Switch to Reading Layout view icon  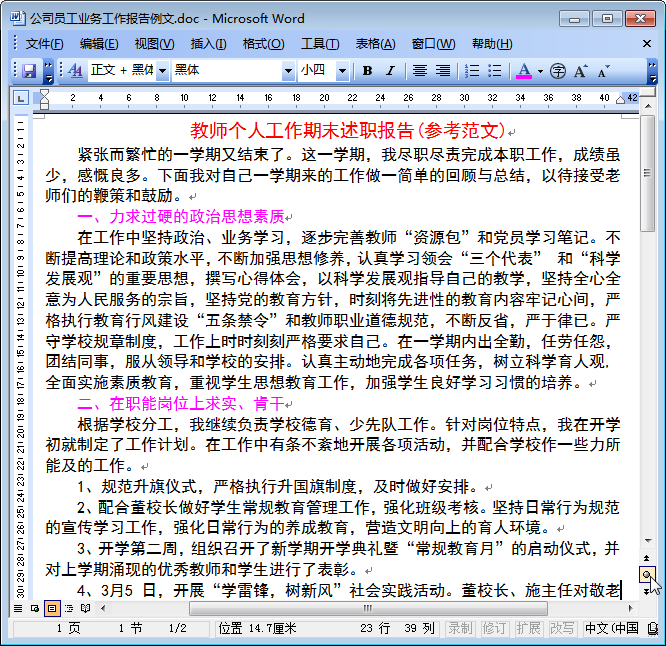click(86, 609)
